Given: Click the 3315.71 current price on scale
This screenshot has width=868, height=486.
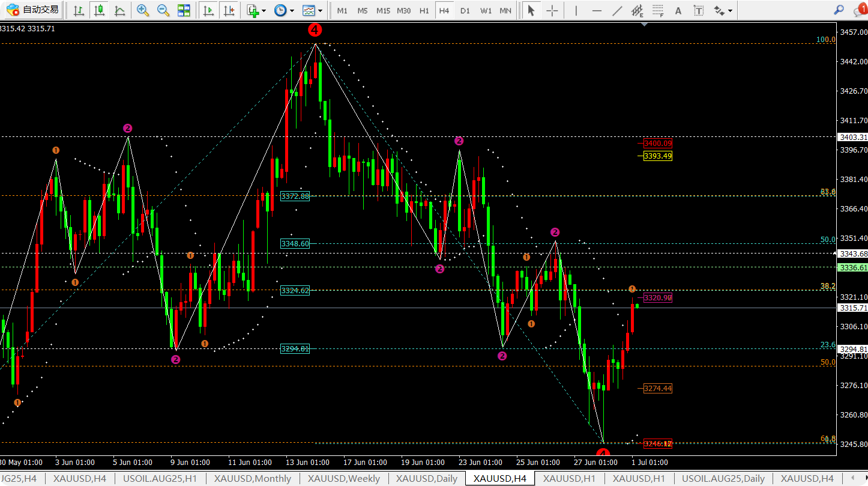Looking at the screenshot, I should (854, 308).
